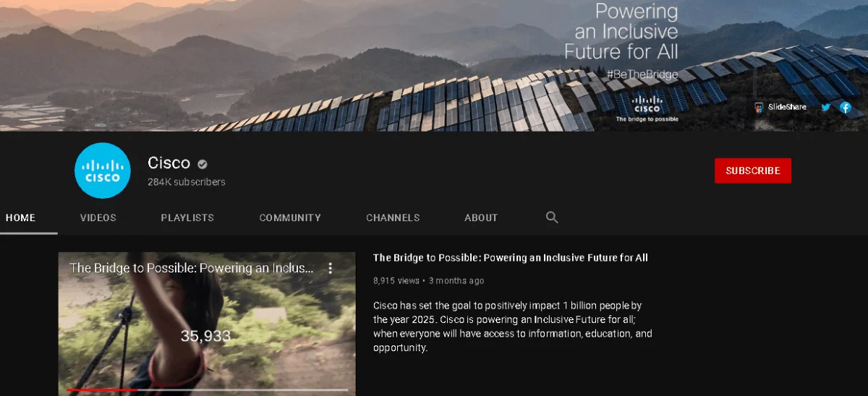This screenshot has height=396, width=868.
Task: Open 'The Bridge to Possible' video title link
Action: [511, 258]
